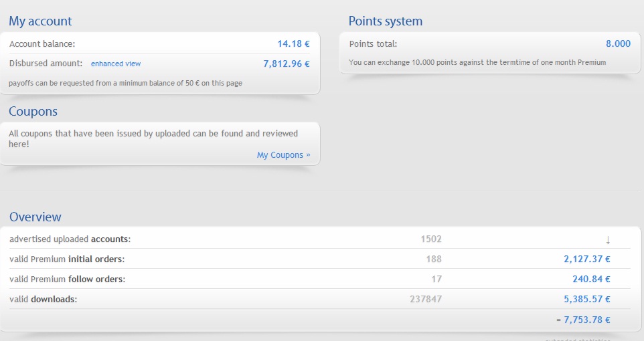Viewport: 644px width, 341px height.
Task: Click the 8.000 points total value
Action: pos(618,44)
